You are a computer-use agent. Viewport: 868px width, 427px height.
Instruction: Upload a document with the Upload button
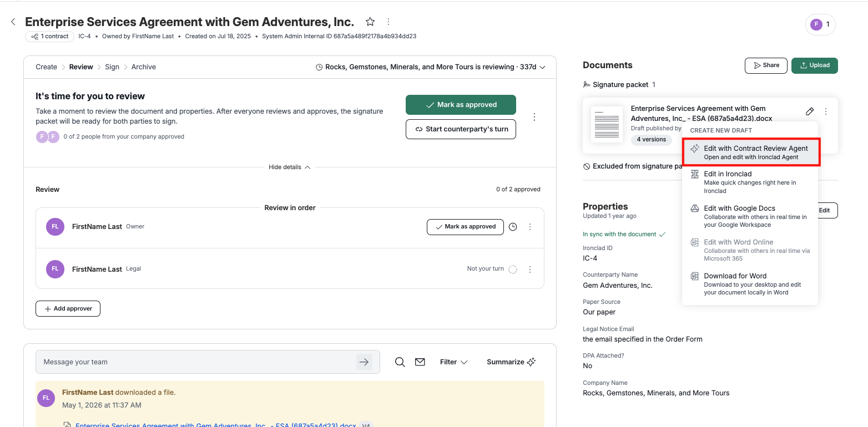(x=815, y=65)
